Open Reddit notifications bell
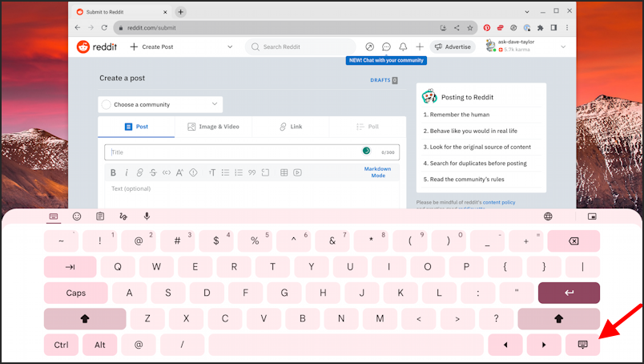Viewport: 644px width, 364px height. [x=403, y=47]
